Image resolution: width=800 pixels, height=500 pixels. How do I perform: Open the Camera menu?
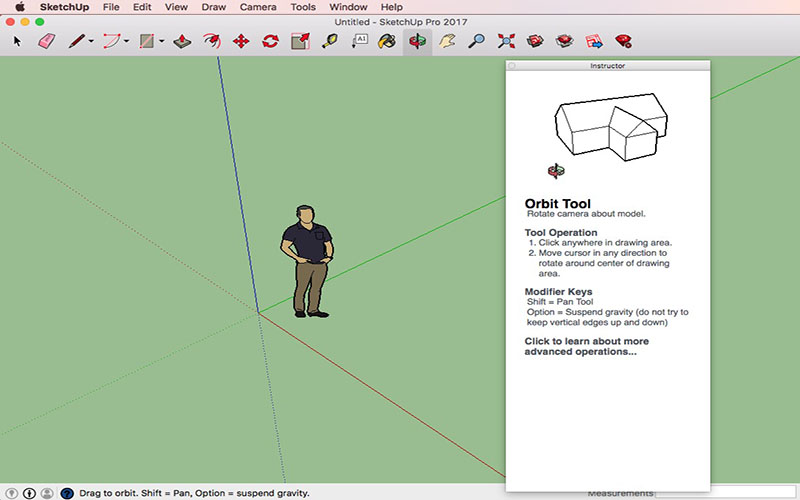[258, 7]
